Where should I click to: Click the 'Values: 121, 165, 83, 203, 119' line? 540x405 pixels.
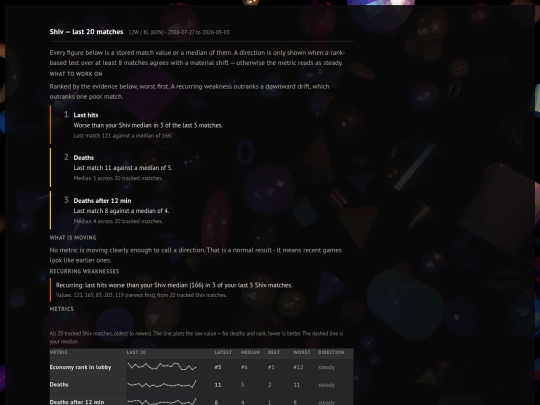(141, 295)
